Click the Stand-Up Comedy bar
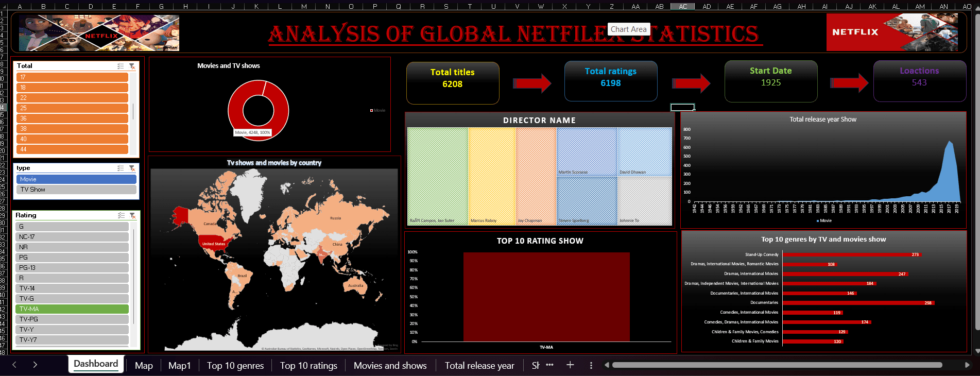The height and width of the screenshot is (376, 980). (851, 254)
